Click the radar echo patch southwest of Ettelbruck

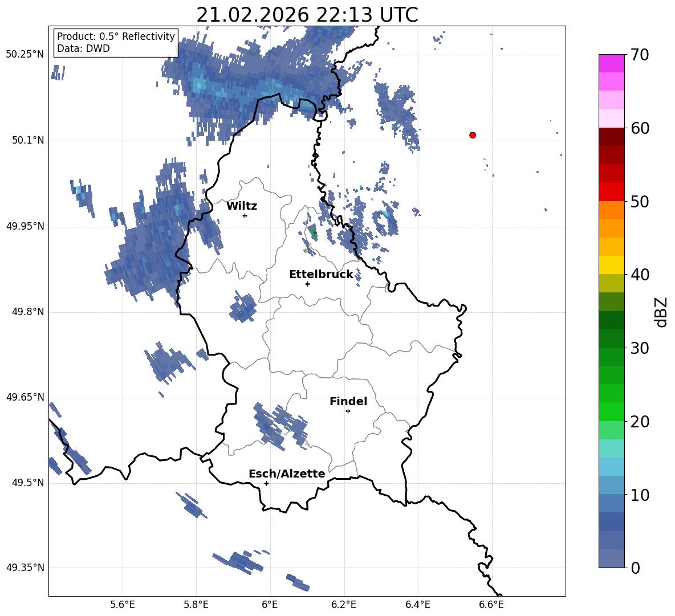243,307
